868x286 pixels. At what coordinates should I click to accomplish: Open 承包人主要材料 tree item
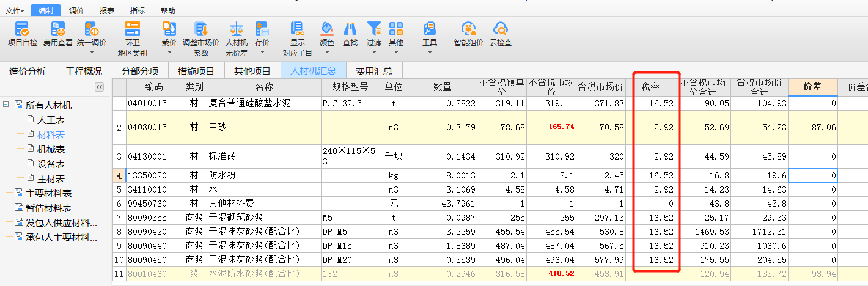pyautogui.click(x=61, y=237)
